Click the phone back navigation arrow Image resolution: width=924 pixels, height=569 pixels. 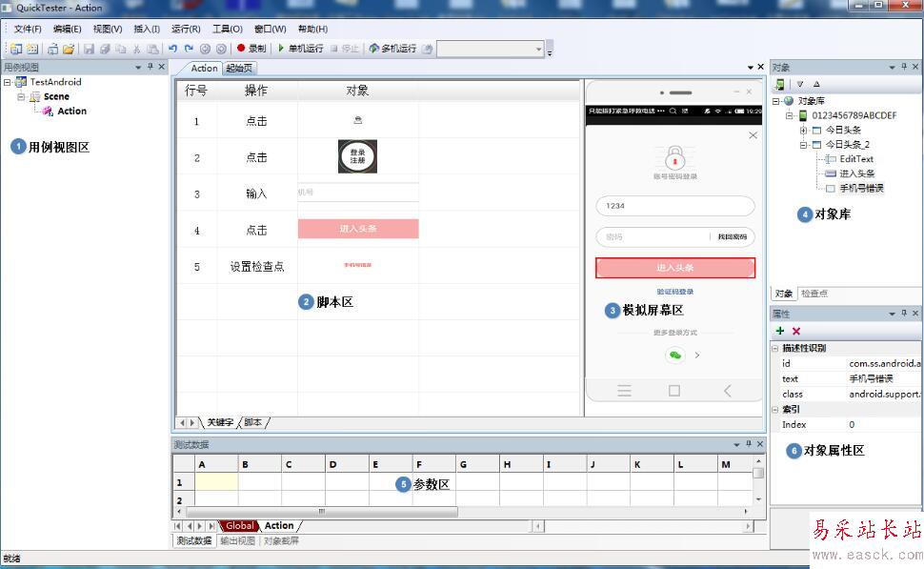tap(727, 391)
